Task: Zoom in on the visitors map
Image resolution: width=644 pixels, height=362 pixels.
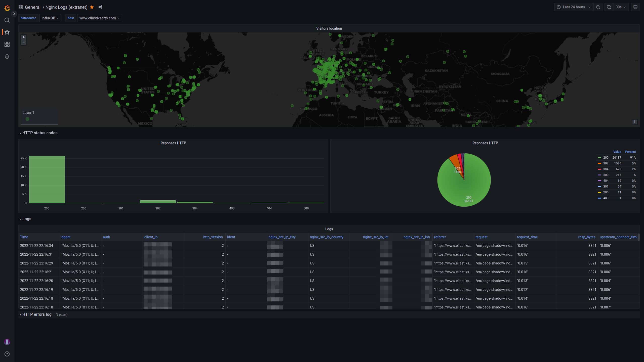Action: point(24,37)
